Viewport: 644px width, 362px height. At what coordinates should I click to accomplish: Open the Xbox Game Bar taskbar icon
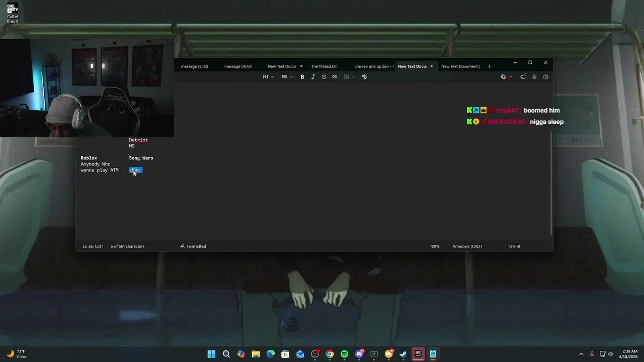[374, 354]
